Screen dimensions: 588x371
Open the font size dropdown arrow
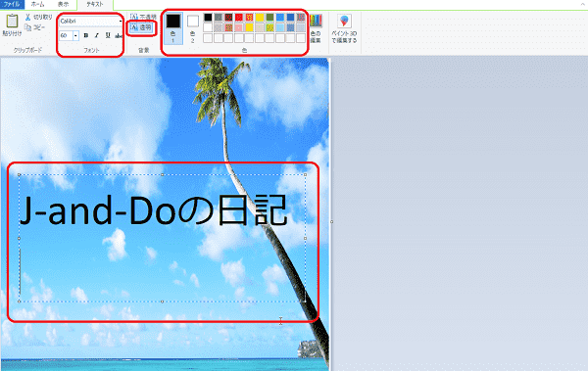pos(75,35)
